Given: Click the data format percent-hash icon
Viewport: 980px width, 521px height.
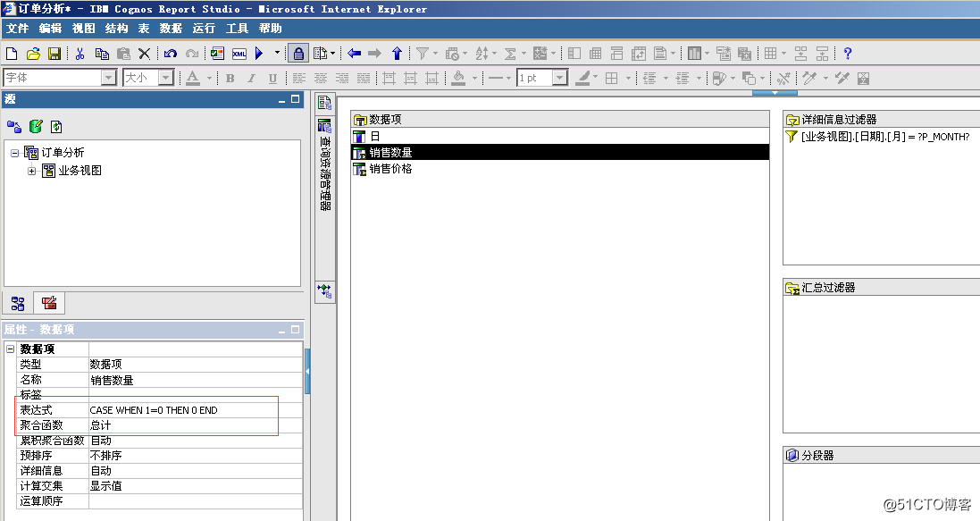Looking at the screenshot, I should coord(783,78).
